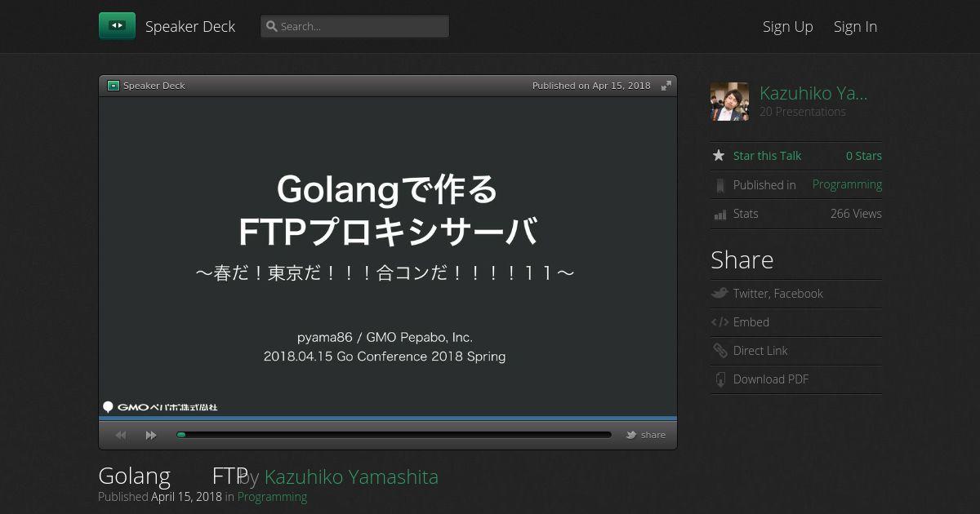Click the Stats bar chart icon
The image size is (980, 514).
720,215
